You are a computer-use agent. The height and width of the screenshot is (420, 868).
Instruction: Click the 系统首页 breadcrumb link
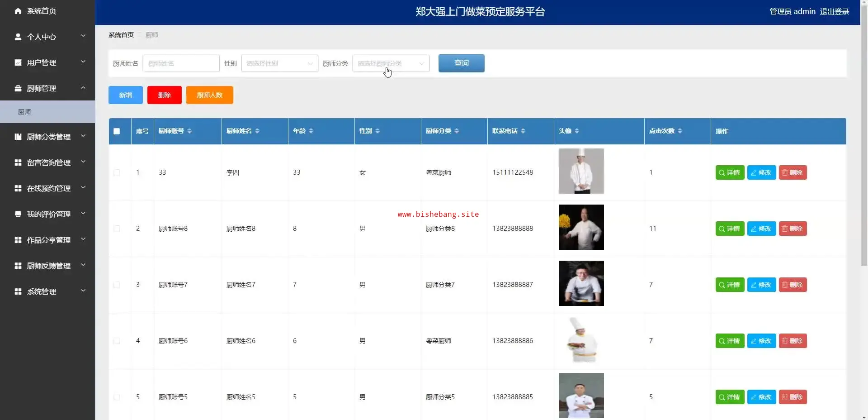point(121,35)
